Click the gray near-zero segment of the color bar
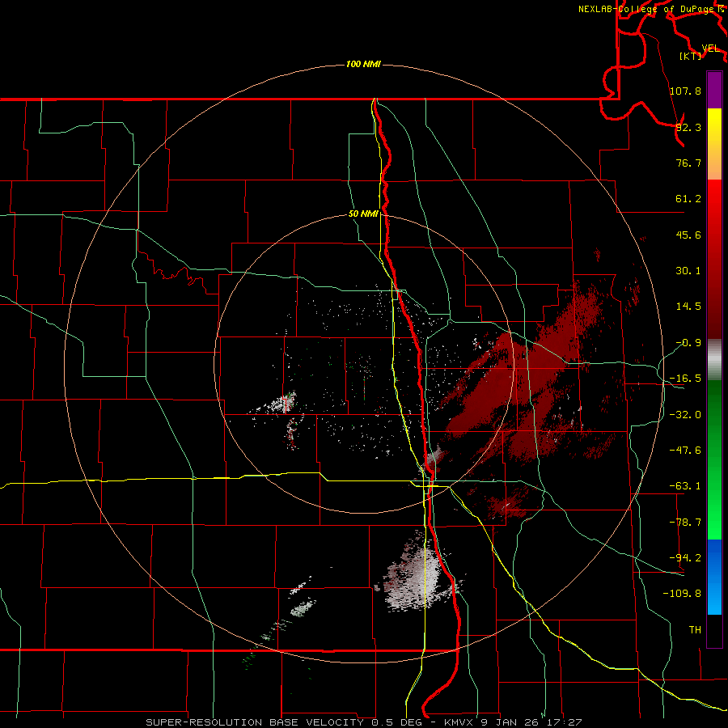 [x=714, y=360]
